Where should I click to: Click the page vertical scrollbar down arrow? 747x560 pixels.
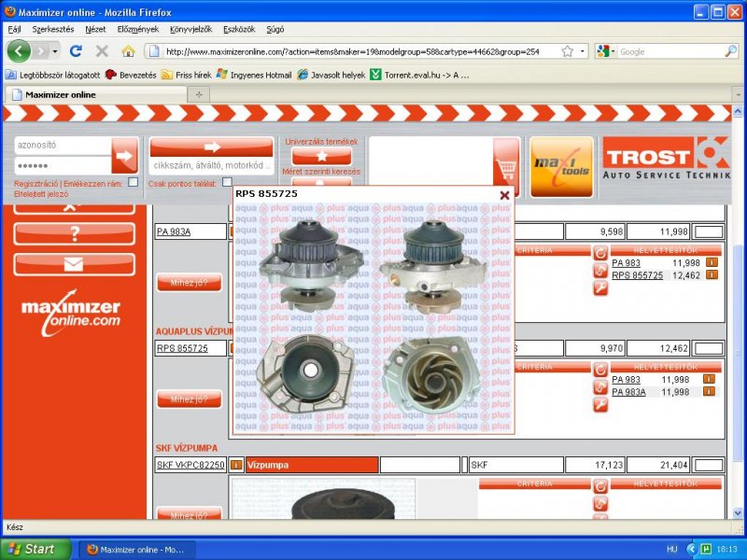[x=738, y=512]
